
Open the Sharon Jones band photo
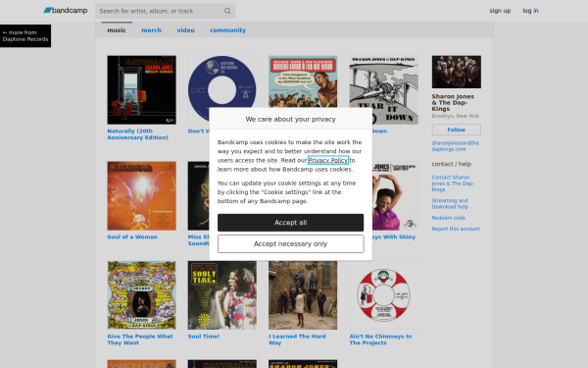coord(457,72)
